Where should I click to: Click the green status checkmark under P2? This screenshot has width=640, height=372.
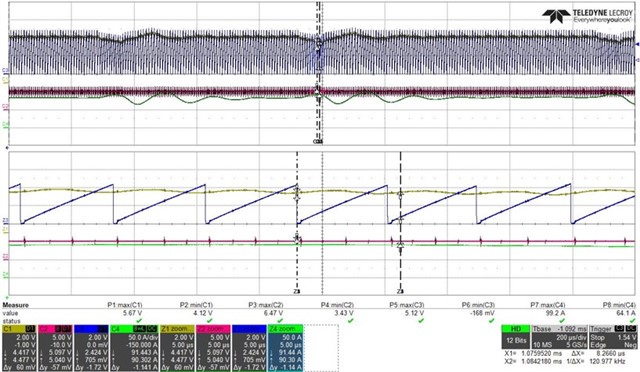click(x=209, y=321)
